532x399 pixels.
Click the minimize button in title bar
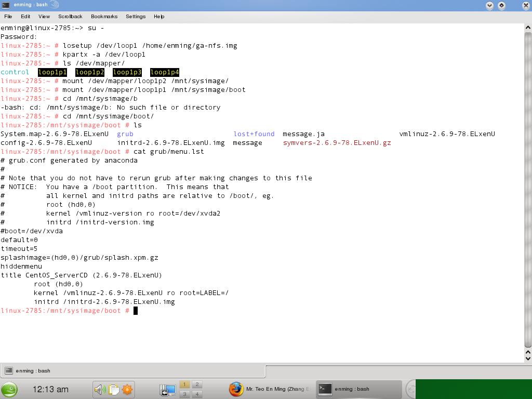pyautogui.click(x=489, y=5)
